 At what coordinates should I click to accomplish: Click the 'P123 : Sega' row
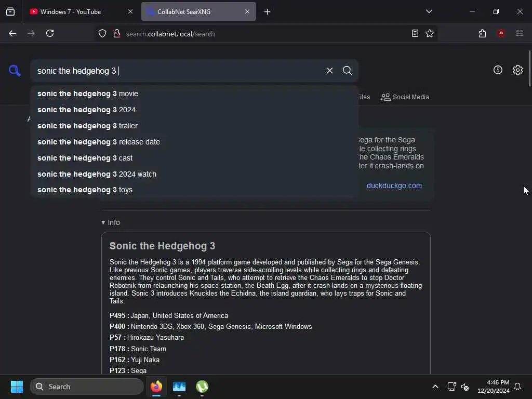click(128, 371)
